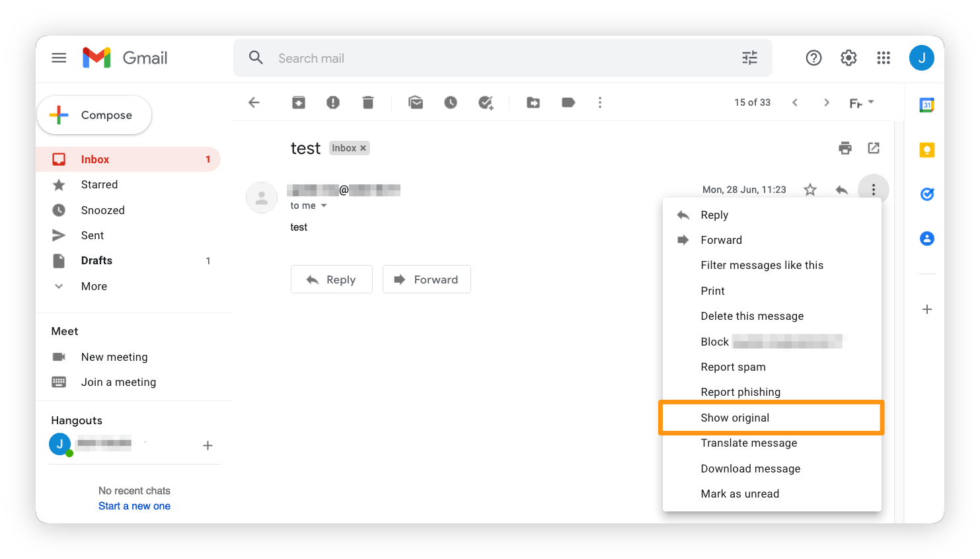The height and width of the screenshot is (559, 980).
Task: Expand the More section in the sidebar
Action: coord(93,286)
